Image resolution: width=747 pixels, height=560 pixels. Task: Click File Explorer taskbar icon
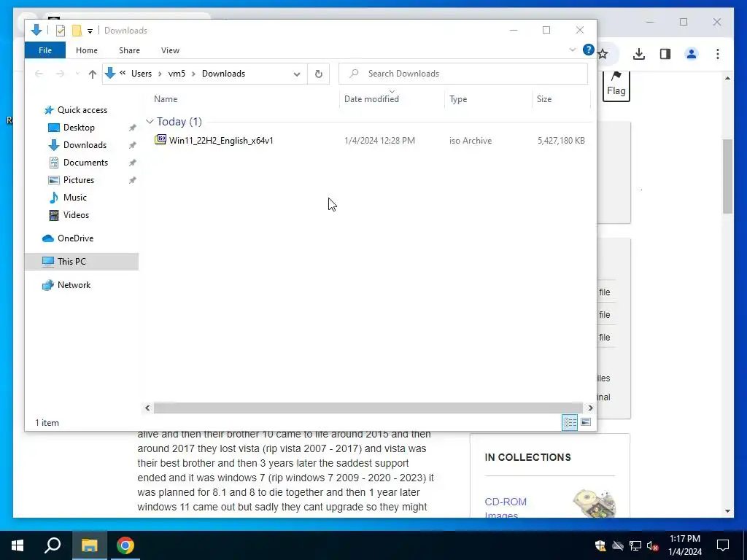[x=89, y=545]
